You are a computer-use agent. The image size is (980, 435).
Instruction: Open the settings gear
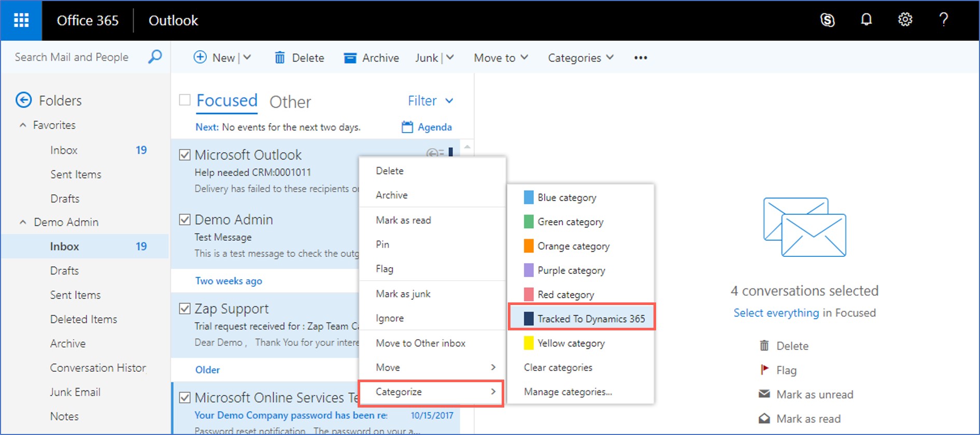click(905, 20)
